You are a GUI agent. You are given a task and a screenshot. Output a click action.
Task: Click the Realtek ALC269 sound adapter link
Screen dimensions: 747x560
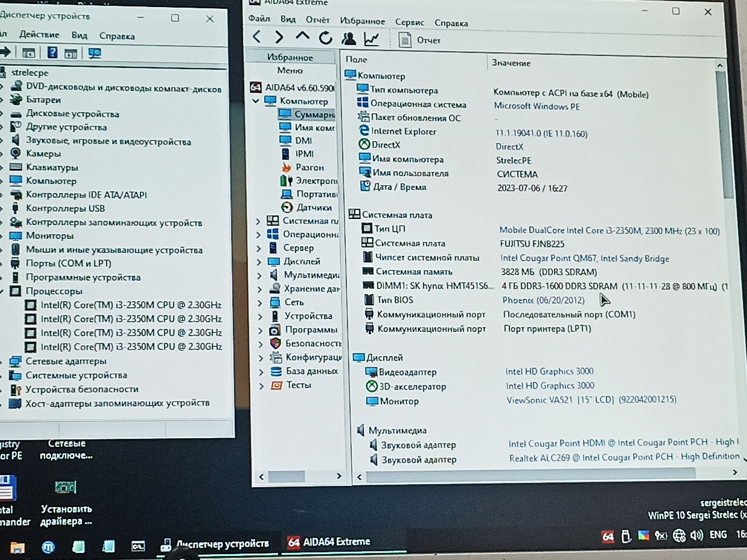coord(624,457)
